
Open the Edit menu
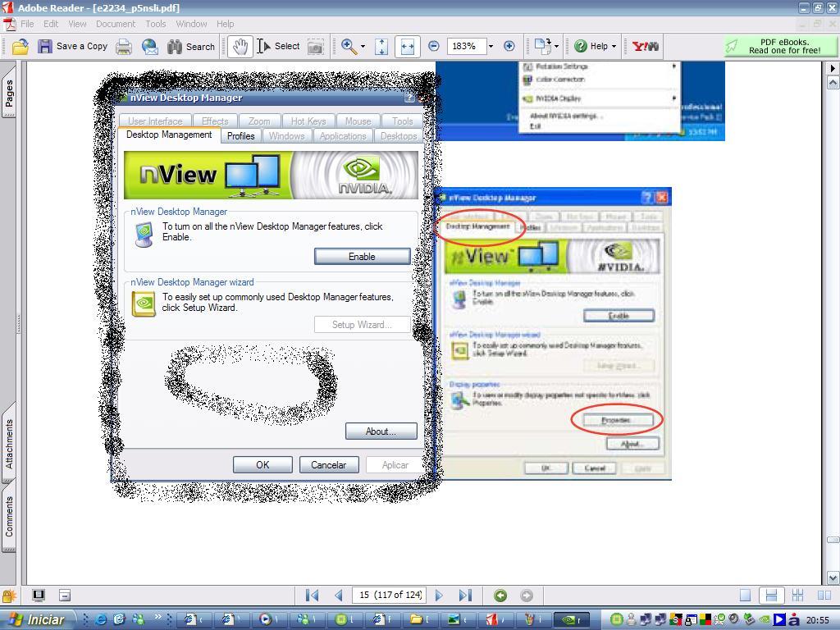[x=51, y=24]
